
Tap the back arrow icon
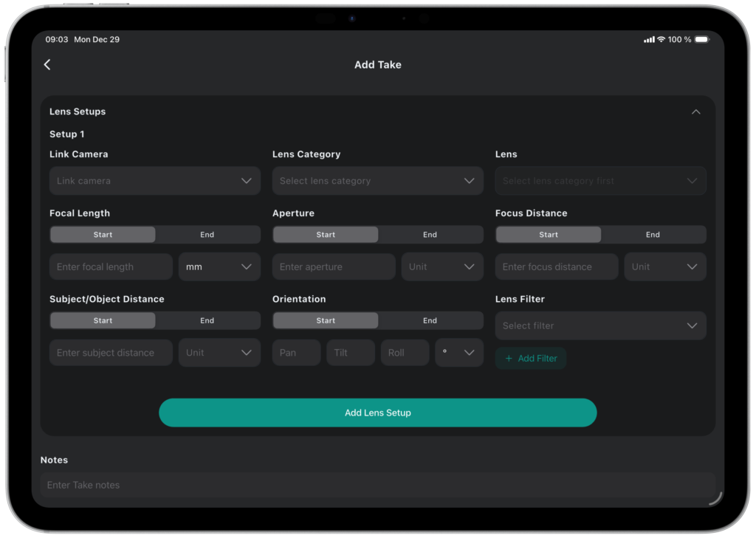point(47,65)
